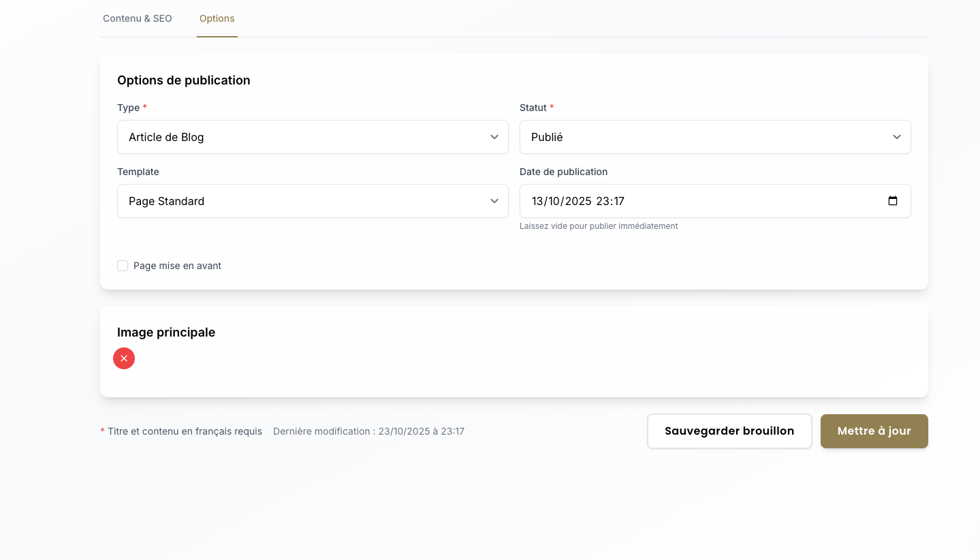Open the Statut dropdown showing Publié
This screenshot has width=980, height=560.
coord(701,137)
